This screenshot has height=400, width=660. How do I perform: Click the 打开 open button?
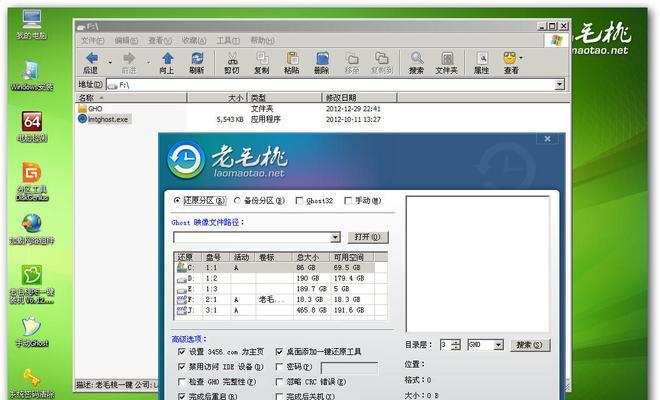(367, 237)
